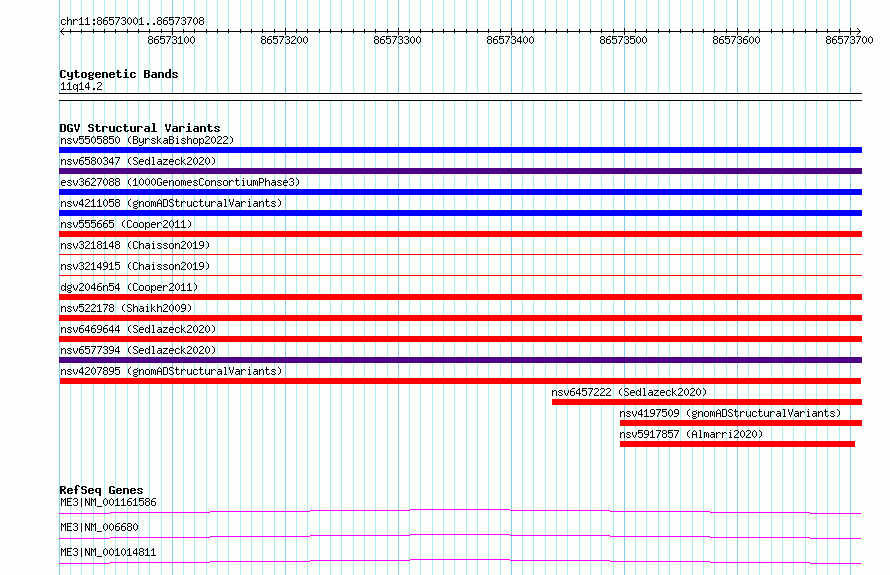Click the nsv4197509 (gnomADStructuralVariants) label

coord(730,413)
